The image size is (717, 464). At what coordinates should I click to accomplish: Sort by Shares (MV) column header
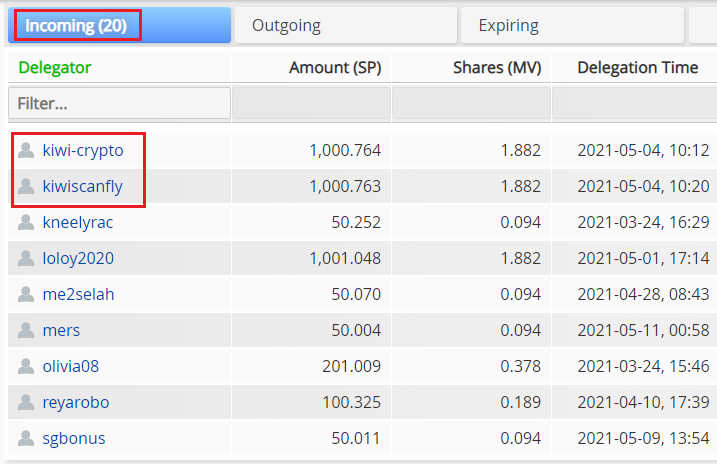tap(497, 68)
